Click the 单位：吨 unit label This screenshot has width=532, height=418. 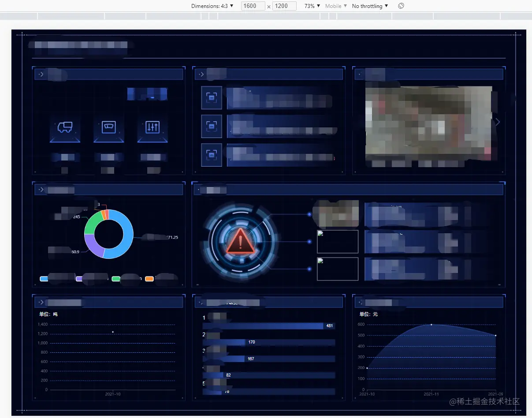(x=48, y=314)
